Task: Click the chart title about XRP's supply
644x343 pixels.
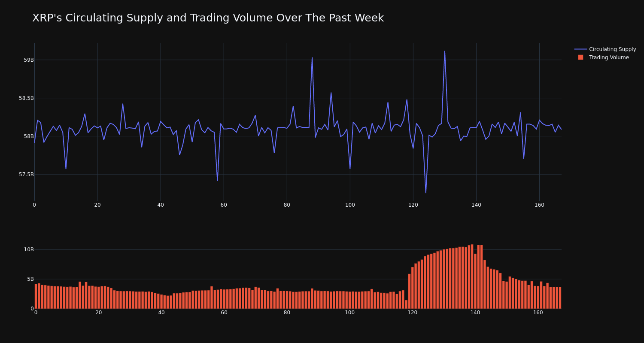Action: coord(208,18)
